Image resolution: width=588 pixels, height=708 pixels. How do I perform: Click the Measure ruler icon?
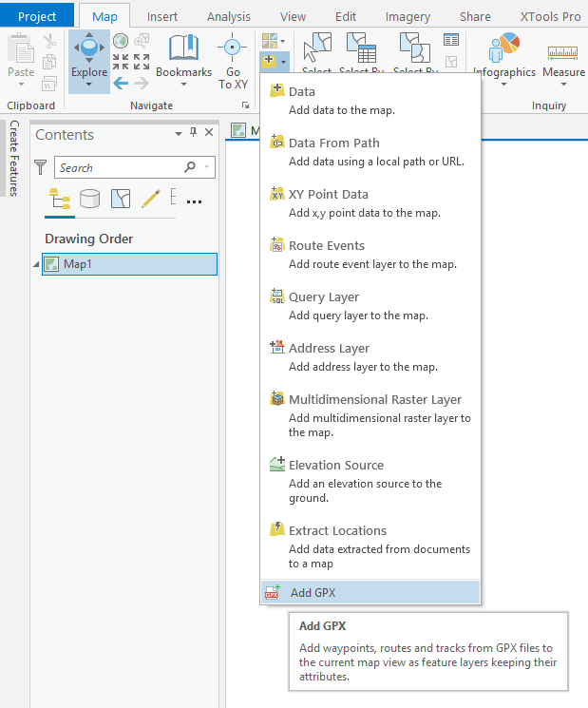click(562, 53)
